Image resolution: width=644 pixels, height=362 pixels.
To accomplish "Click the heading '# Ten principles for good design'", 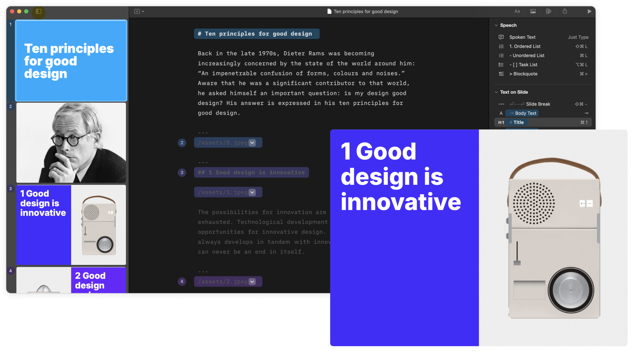I will click(257, 34).
